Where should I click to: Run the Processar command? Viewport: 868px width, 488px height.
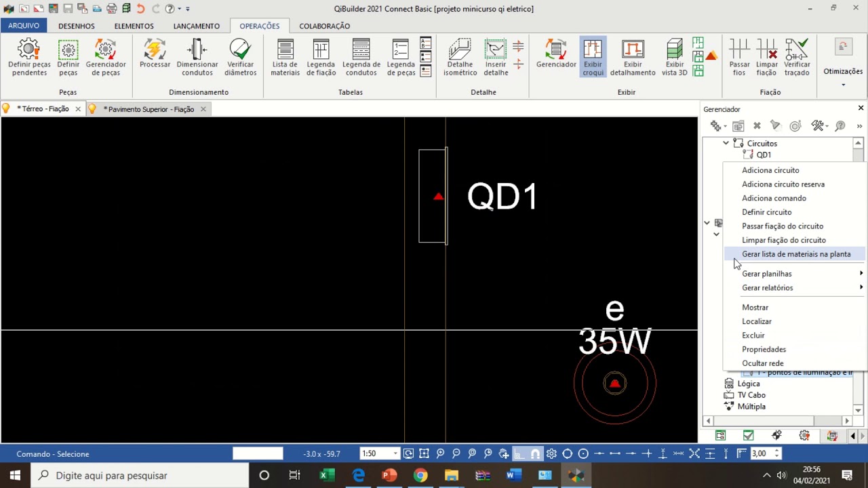[155, 54]
